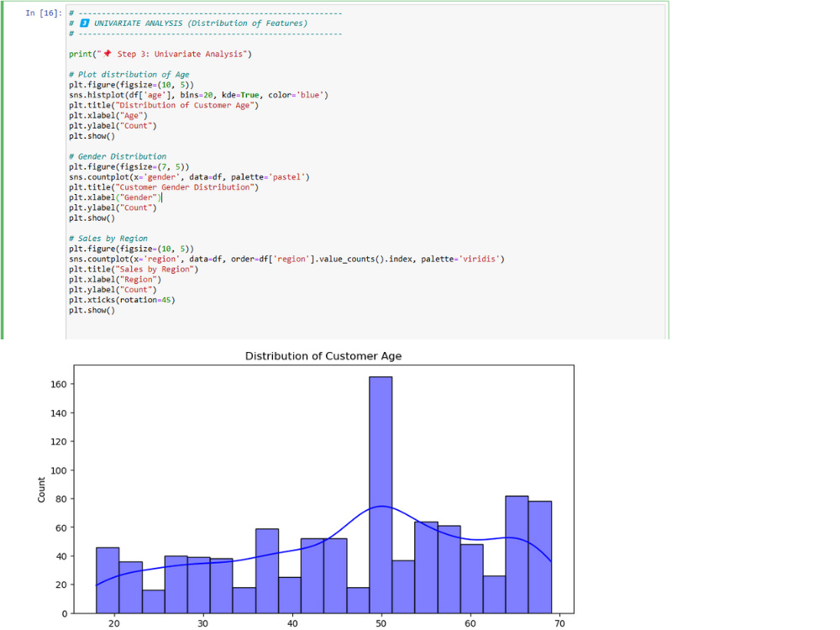The width and height of the screenshot is (840, 630).
Task: Click the 100 y-axis tick label
Action: click(59, 470)
